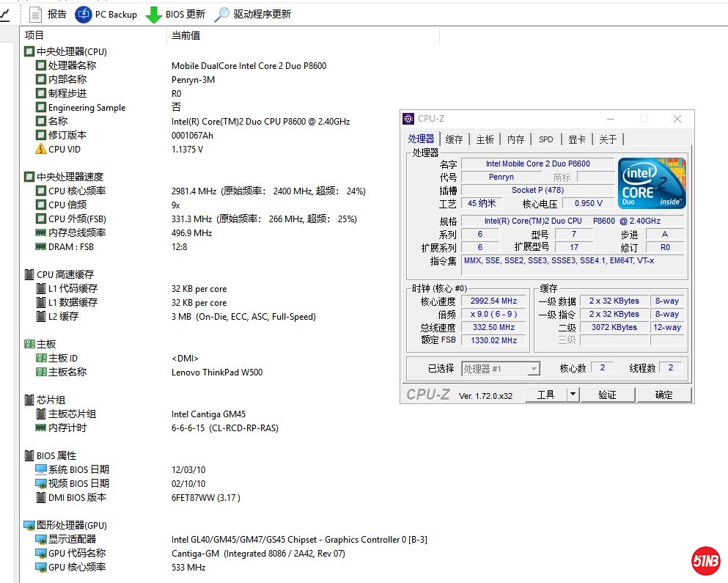
Task: Click the CPU-Z 二级 3072 KBytes value
Action: (x=614, y=327)
